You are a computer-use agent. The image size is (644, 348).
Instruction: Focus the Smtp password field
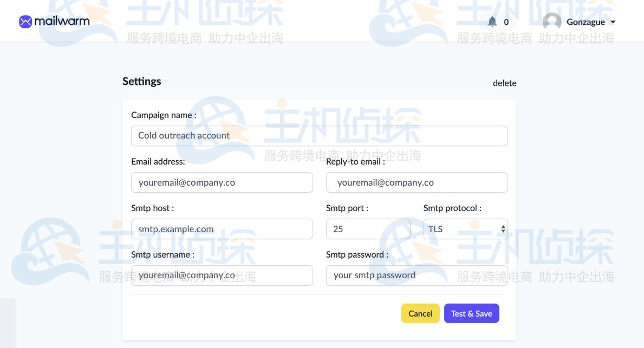[x=417, y=275]
